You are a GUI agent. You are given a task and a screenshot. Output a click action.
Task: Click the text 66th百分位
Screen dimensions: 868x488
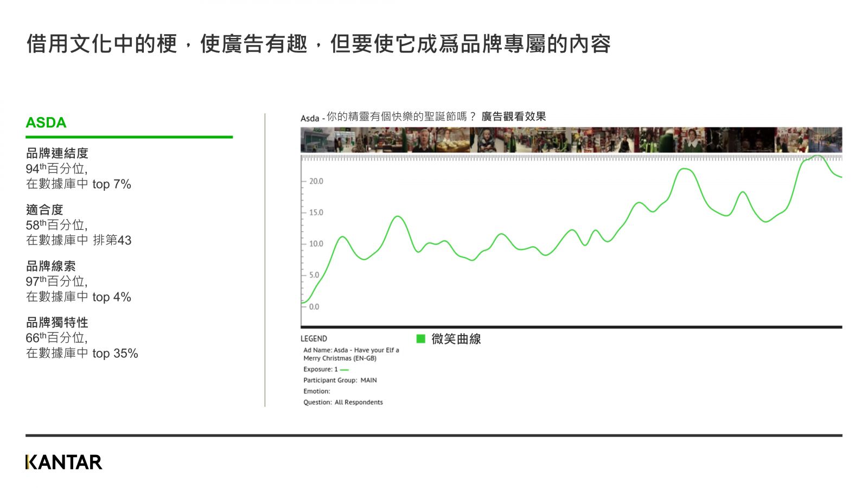56,338
